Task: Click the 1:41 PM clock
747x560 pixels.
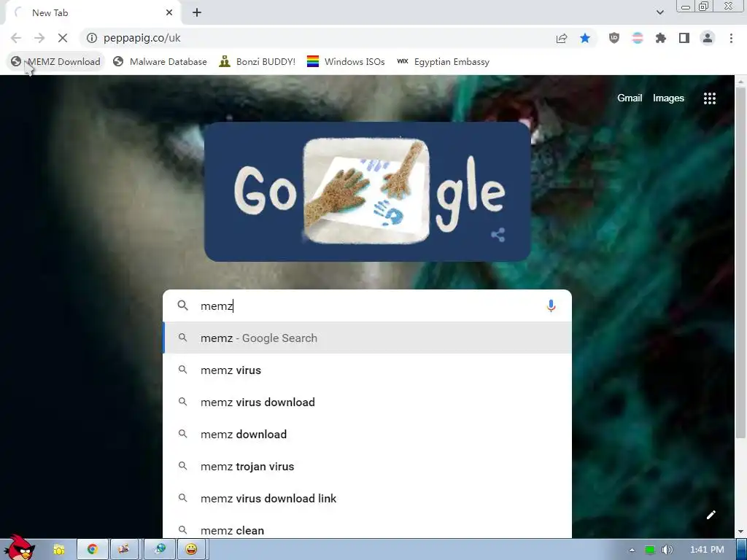Action: 706,550
